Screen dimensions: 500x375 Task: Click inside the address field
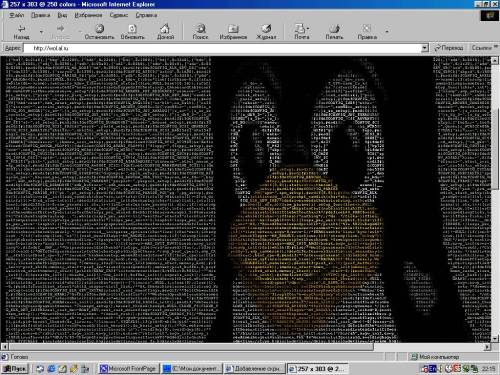coord(222,48)
